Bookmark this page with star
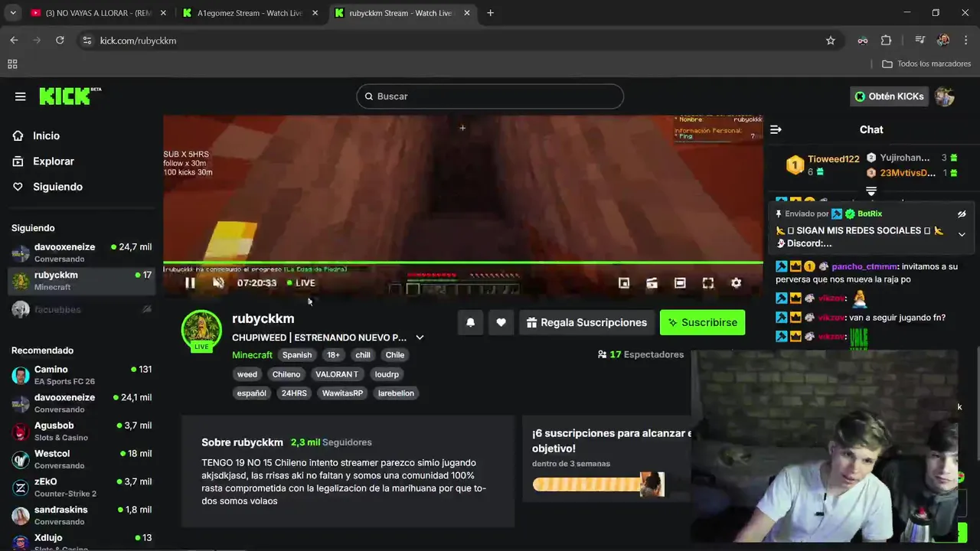Screen dimensions: 980x551 coord(831,41)
